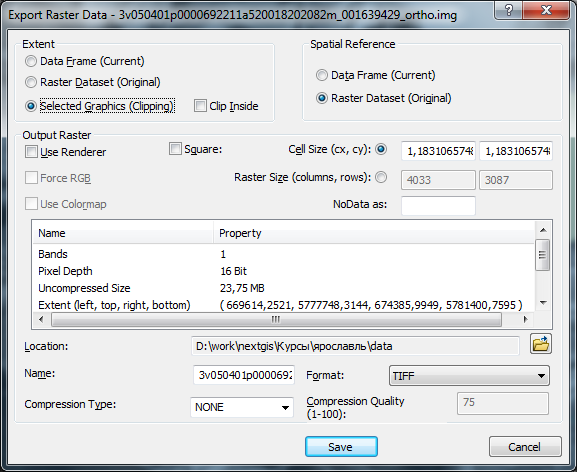Click the Name text field
The width and height of the screenshot is (577, 472).
tap(244, 375)
